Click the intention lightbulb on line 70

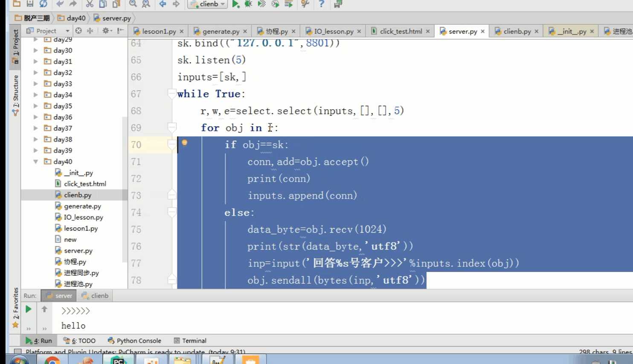(x=185, y=142)
